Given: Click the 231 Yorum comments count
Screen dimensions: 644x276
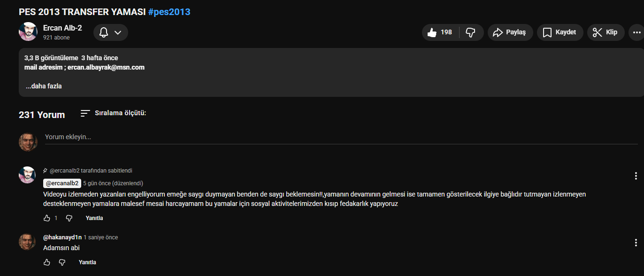Looking at the screenshot, I should tap(42, 115).
